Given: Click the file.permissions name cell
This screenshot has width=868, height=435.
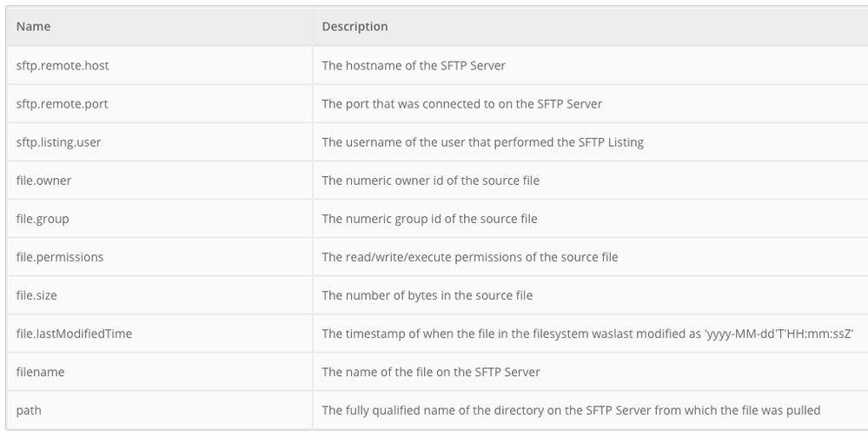Looking at the screenshot, I should 59,257.
